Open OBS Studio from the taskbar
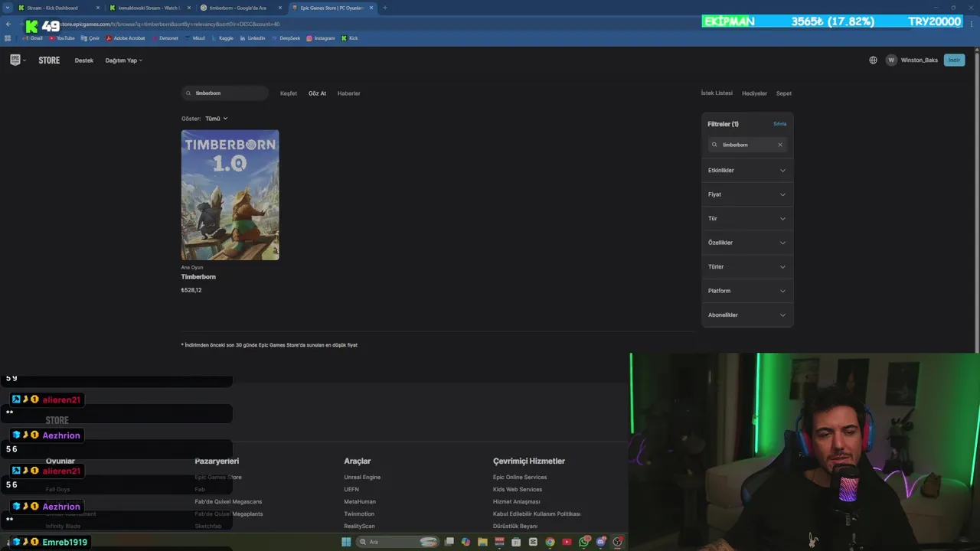 pos(618,542)
